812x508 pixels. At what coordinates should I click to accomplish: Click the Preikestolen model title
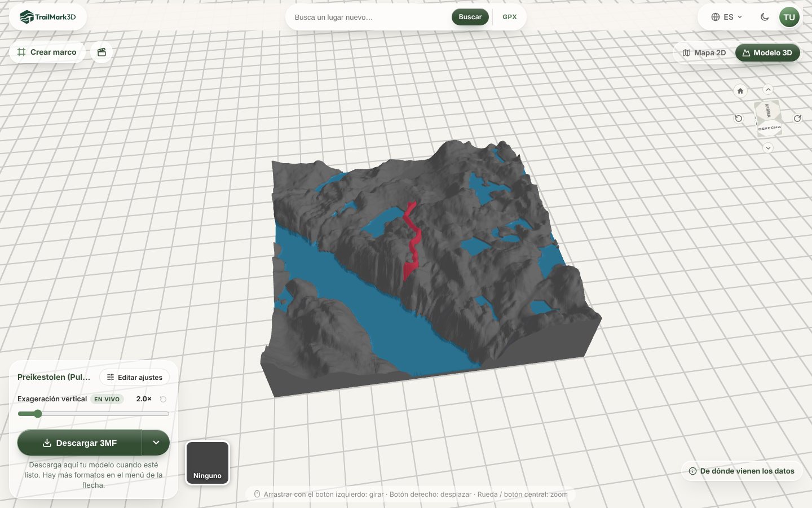54,377
